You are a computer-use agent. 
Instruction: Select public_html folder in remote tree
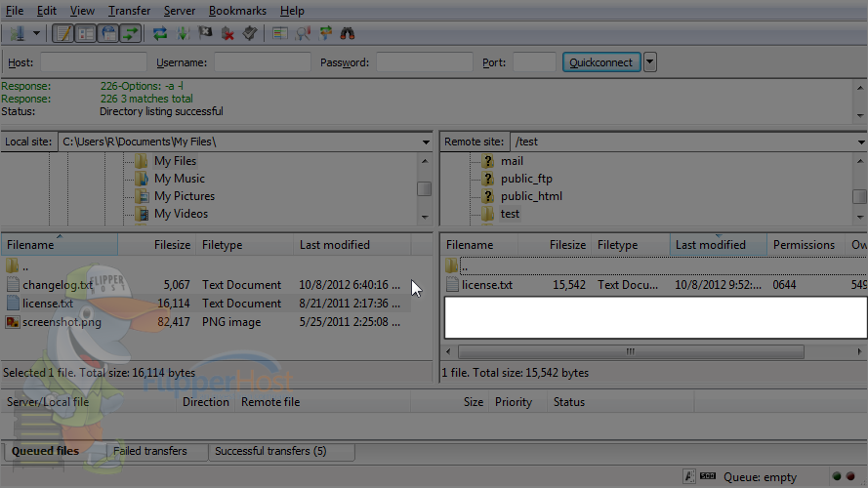(x=531, y=196)
